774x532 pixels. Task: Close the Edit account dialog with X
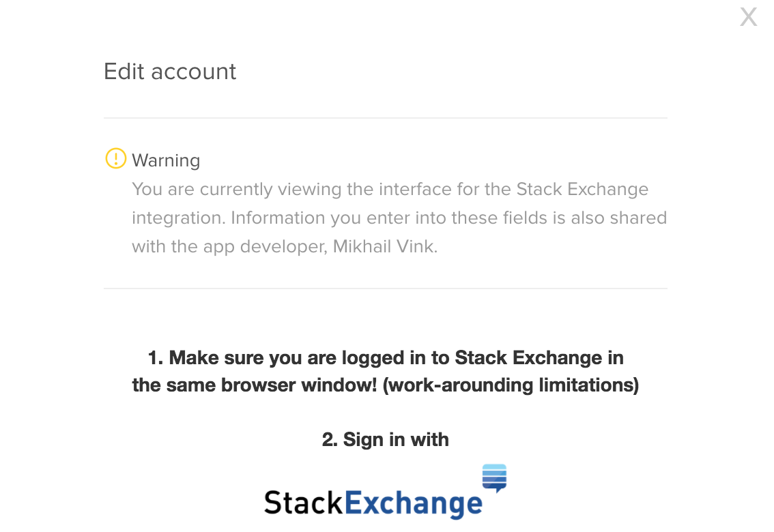[x=749, y=17]
